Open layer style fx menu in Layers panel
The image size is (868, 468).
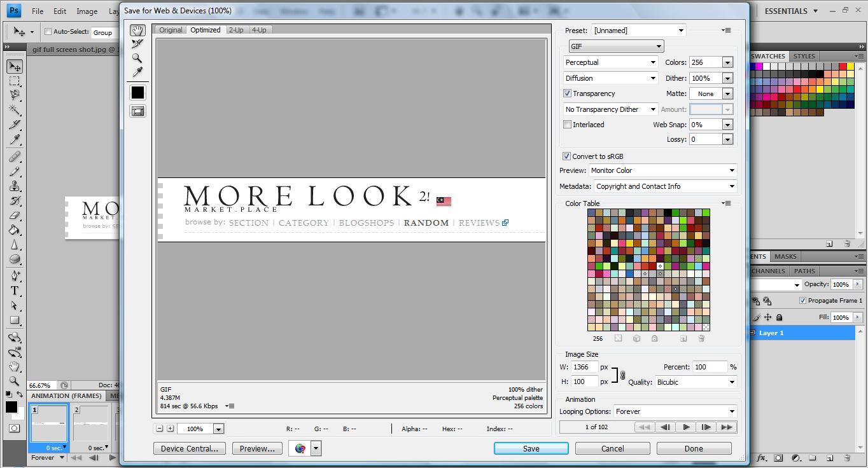[761, 457]
